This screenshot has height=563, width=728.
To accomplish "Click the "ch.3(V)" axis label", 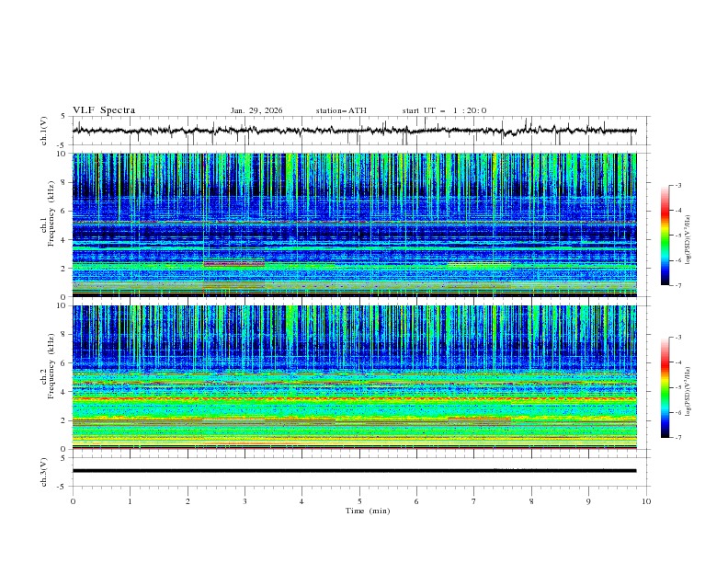I will click(44, 472).
